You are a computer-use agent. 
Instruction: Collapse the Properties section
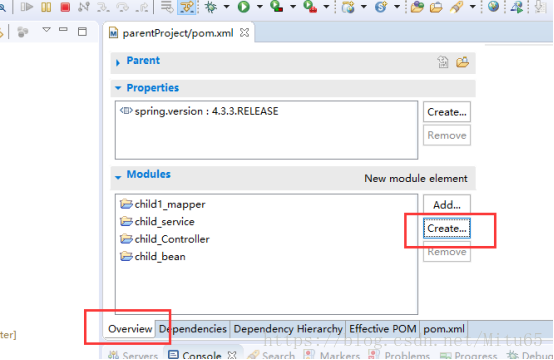tap(118, 88)
